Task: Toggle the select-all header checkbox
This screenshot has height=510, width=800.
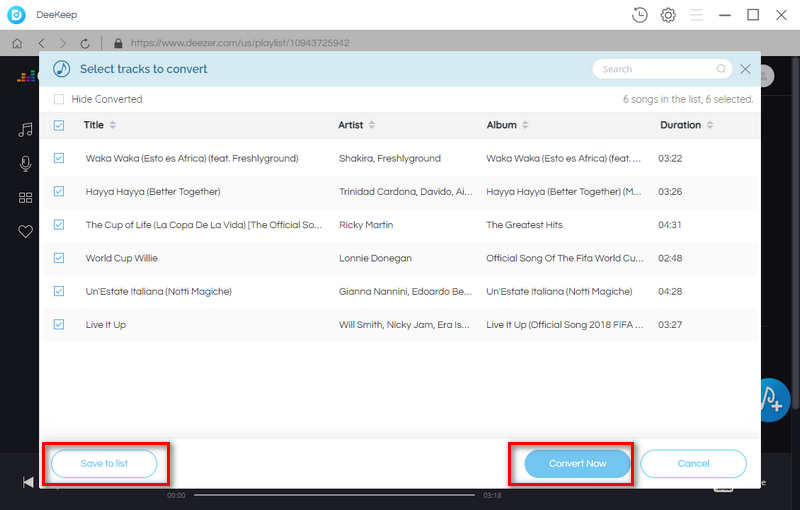Action: [x=59, y=125]
